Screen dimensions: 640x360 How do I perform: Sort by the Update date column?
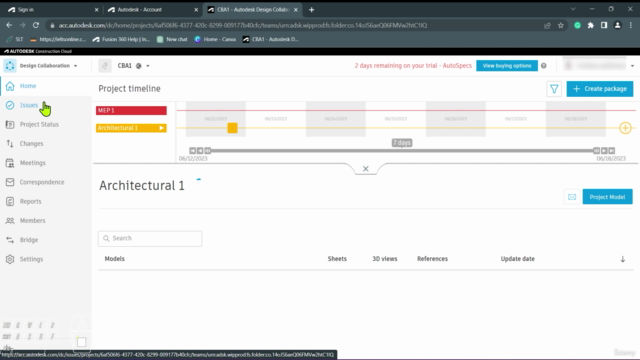(x=518, y=259)
